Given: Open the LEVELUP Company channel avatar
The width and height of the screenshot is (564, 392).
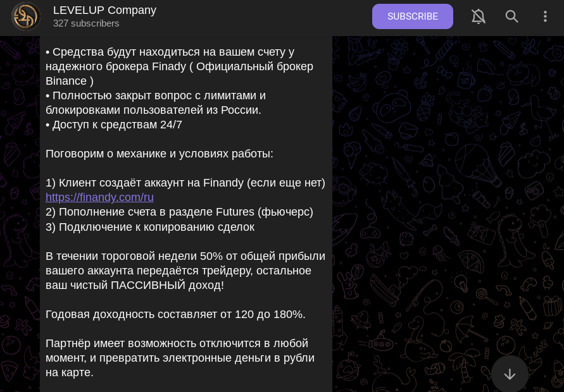Looking at the screenshot, I should click(25, 16).
